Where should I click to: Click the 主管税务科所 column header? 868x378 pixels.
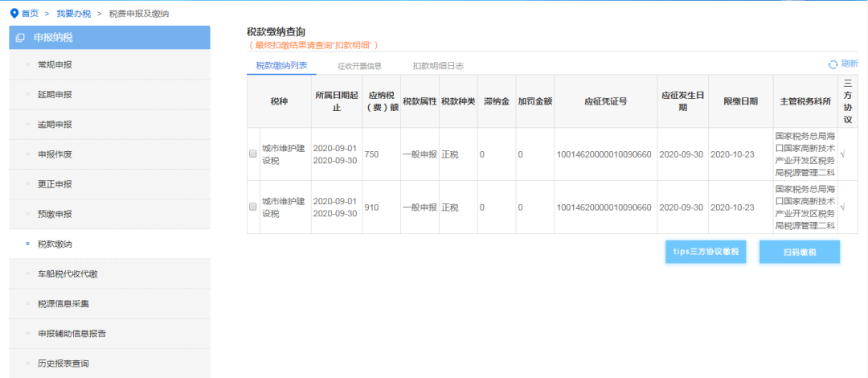(x=805, y=101)
